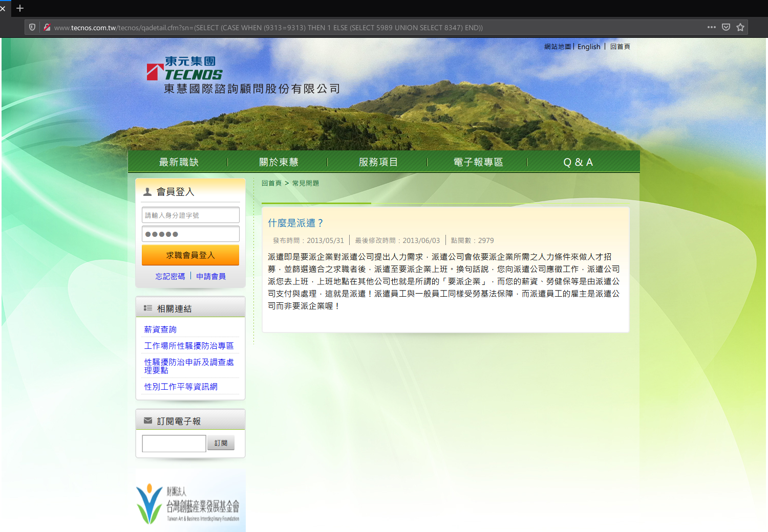Open the 薪資查詢 link
This screenshot has width=768, height=532.
(x=160, y=329)
